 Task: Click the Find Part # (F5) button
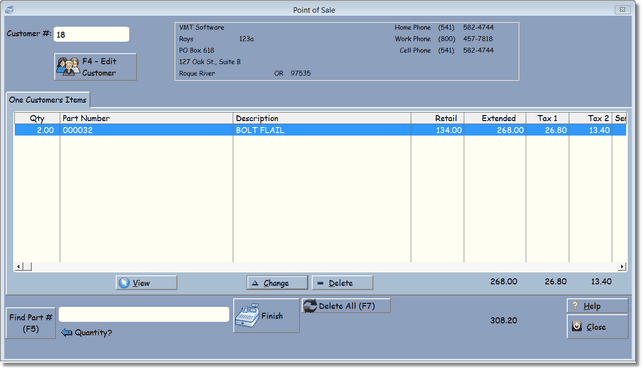tap(31, 323)
